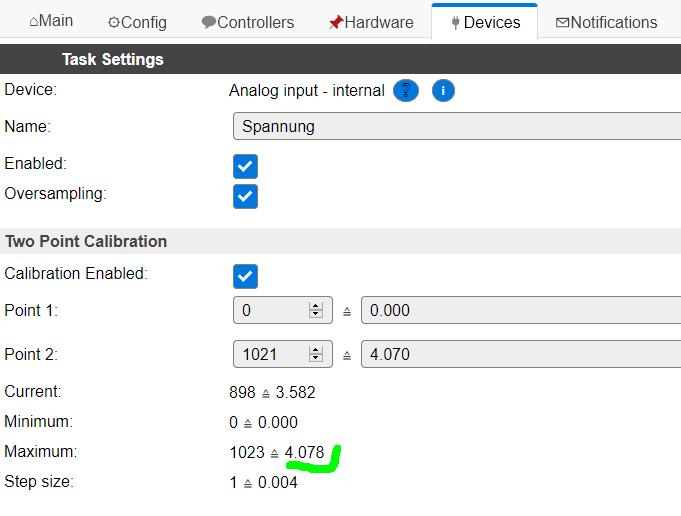Click the Point 2 calibrated value 4.070 field

pyautogui.click(x=520, y=354)
